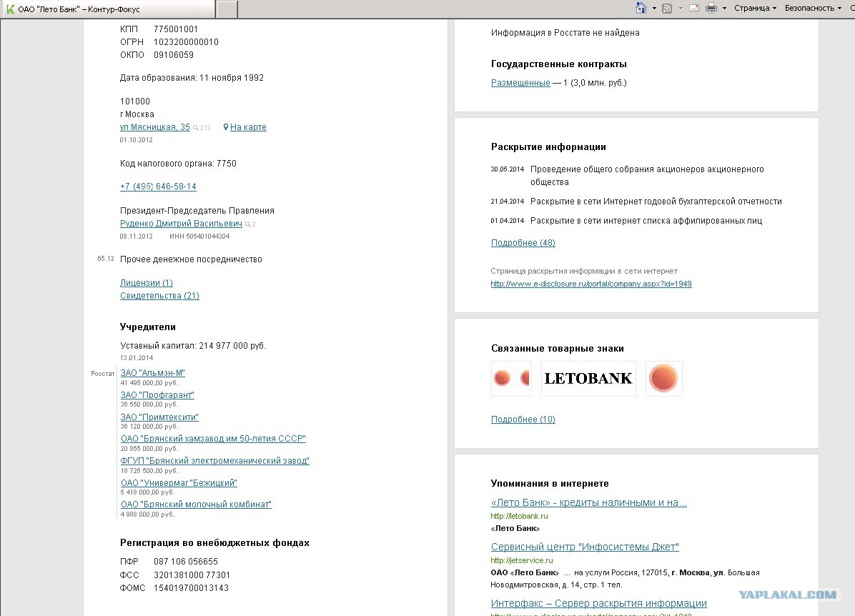This screenshot has width=855, height=616.
Task: Click disclosure entry dated 21.04.2014
Action: [x=636, y=202]
